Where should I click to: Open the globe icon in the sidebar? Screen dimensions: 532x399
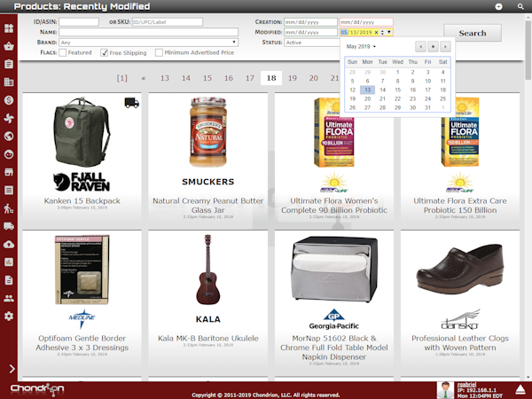pyautogui.click(x=9, y=137)
